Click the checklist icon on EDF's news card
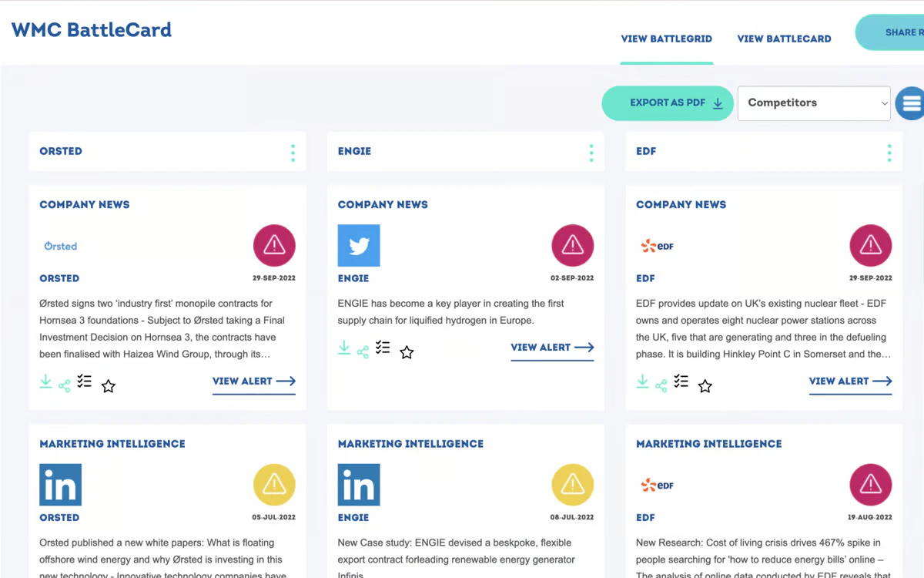Screen dimensions: 924x578 (681, 381)
